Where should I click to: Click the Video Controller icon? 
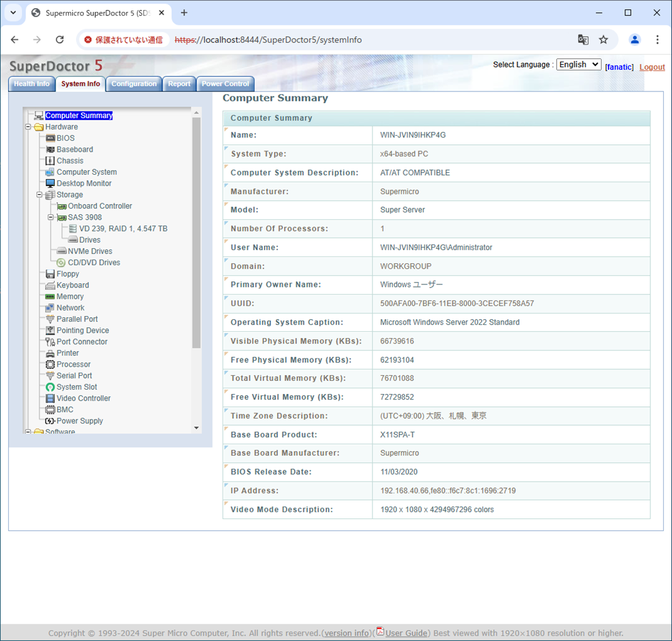[x=50, y=398]
